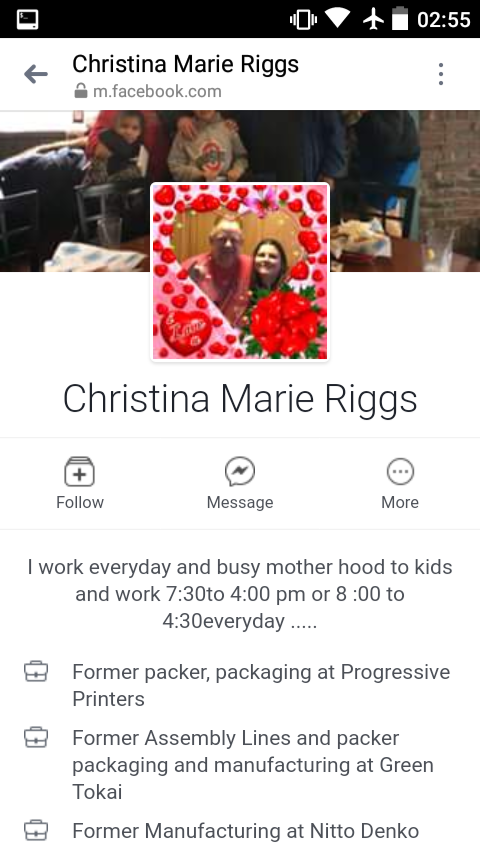Open the Progressive Printers work entry

(x=262, y=685)
